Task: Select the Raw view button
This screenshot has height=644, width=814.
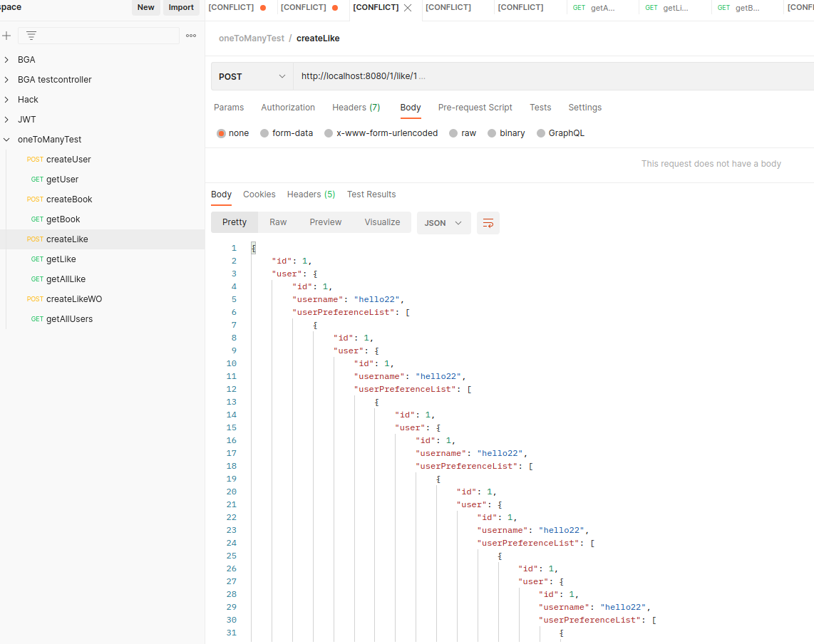Action: tap(278, 222)
